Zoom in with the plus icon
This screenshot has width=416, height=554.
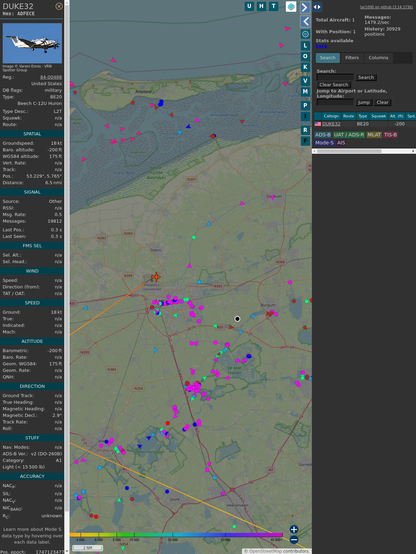[x=294, y=529]
